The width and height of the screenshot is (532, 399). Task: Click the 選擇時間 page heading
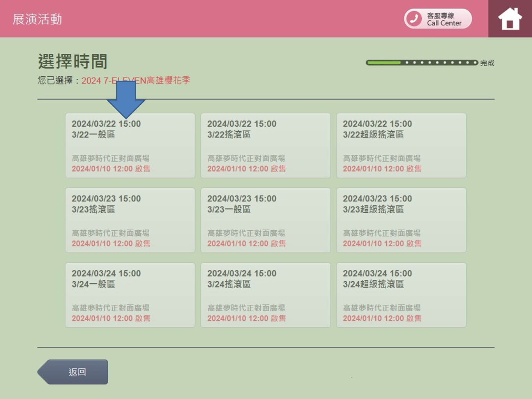point(72,62)
